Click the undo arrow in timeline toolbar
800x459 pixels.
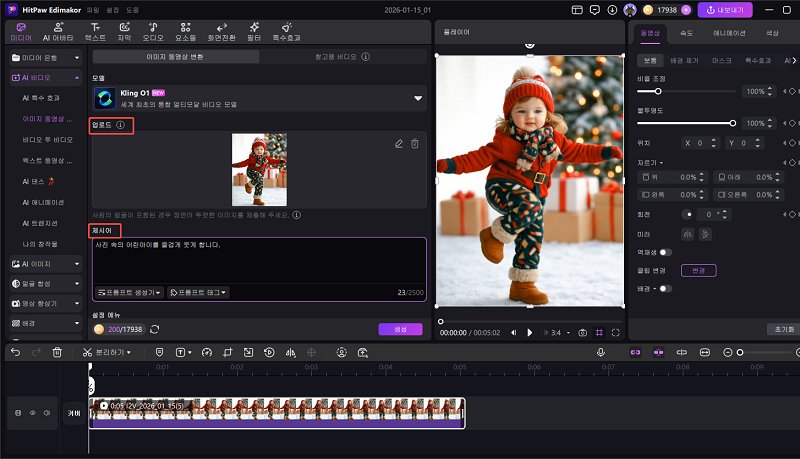(x=14, y=352)
